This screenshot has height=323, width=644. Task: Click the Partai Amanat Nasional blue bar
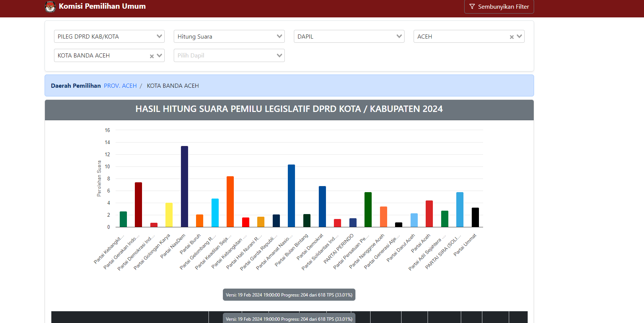pyautogui.click(x=291, y=196)
